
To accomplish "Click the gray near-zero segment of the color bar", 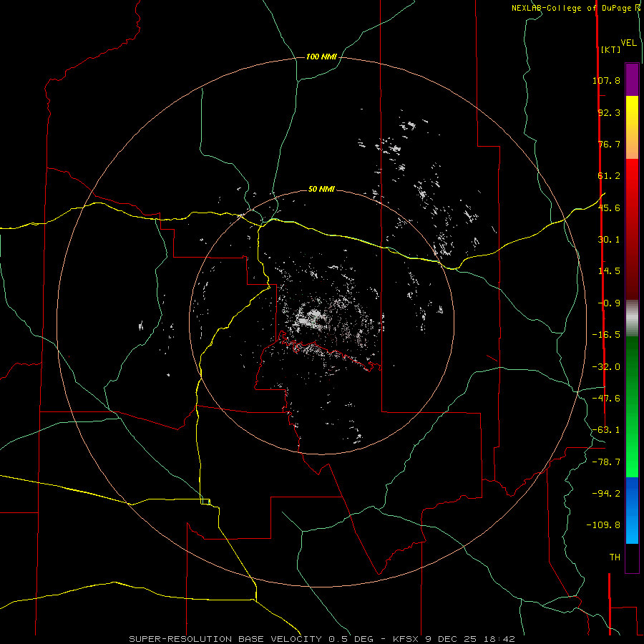I will click(632, 318).
